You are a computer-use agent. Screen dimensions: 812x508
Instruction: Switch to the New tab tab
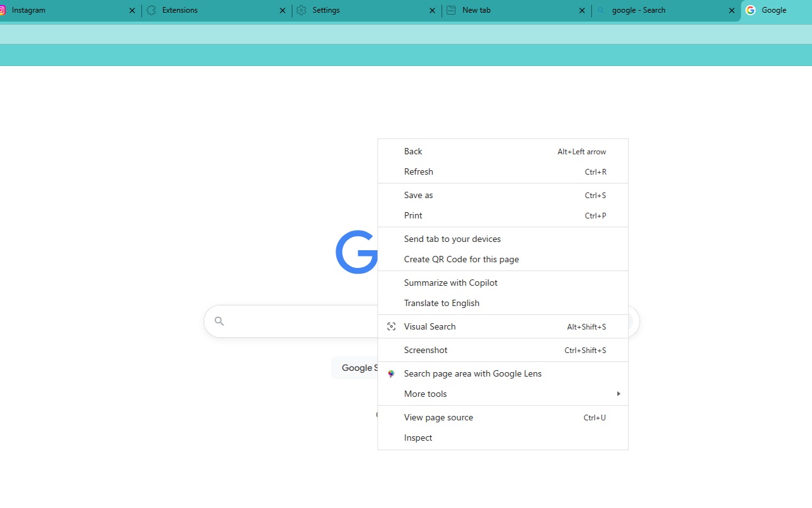(516, 10)
